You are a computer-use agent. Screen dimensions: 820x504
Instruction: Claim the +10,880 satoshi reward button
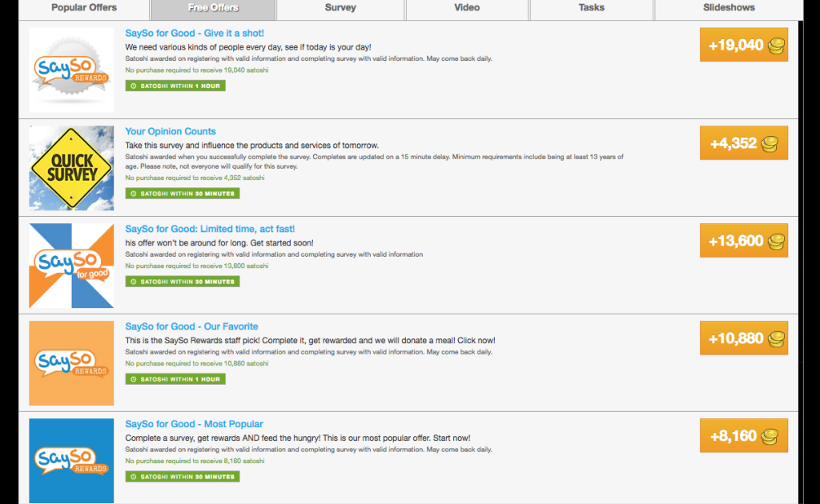(744, 338)
